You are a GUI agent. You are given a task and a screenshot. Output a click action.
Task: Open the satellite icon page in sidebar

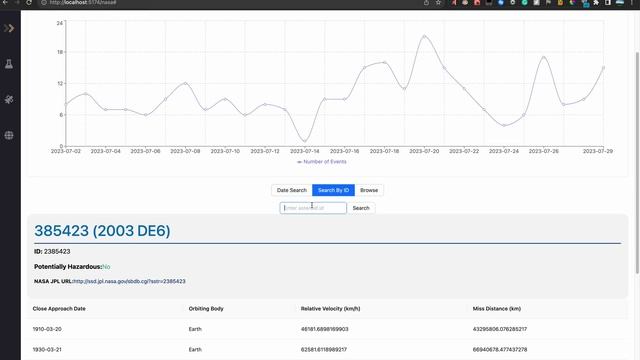(9, 99)
